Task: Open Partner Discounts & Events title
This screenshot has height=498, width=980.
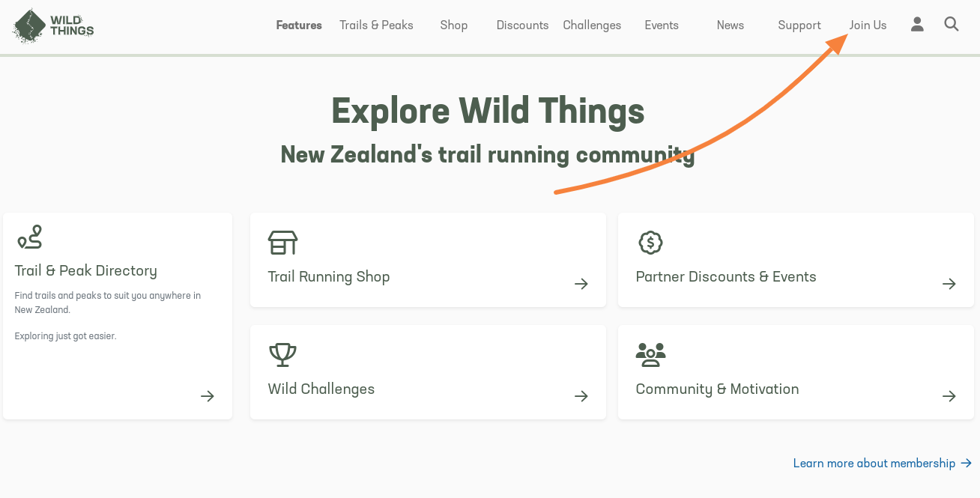Action: pyautogui.click(x=726, y=277)
